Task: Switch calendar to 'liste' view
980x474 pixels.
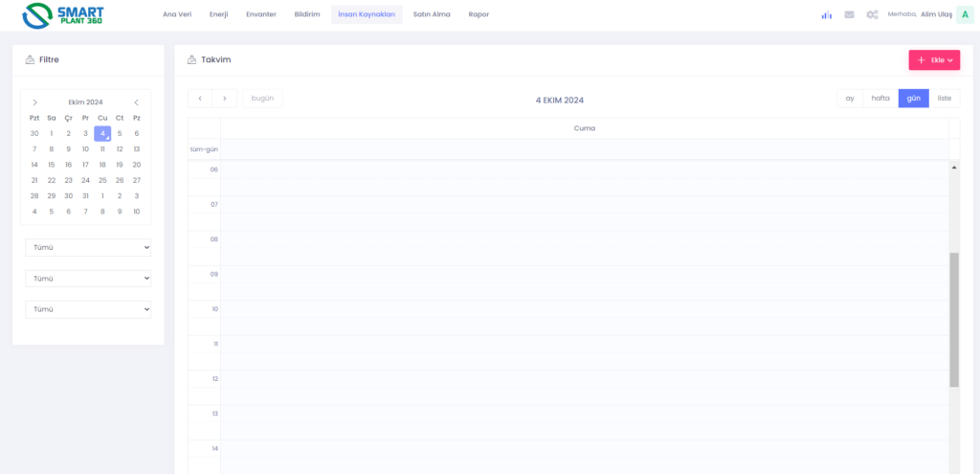Action: (944, 99)
